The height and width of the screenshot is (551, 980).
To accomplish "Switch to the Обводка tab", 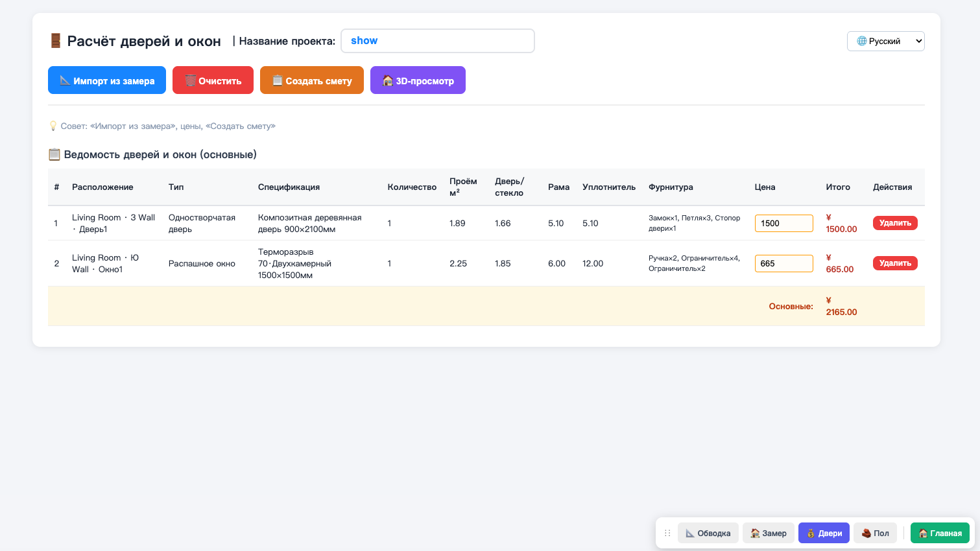I will pos(708,533).
